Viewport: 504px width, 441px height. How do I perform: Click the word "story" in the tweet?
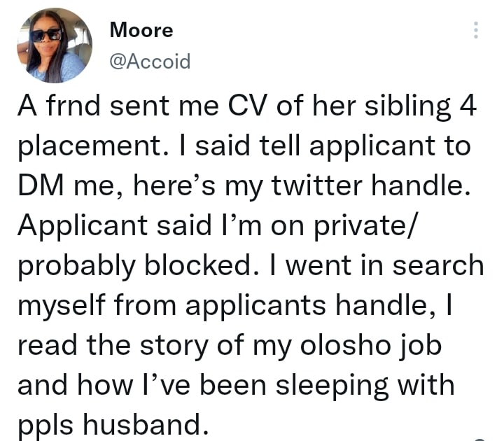(174, 346)
